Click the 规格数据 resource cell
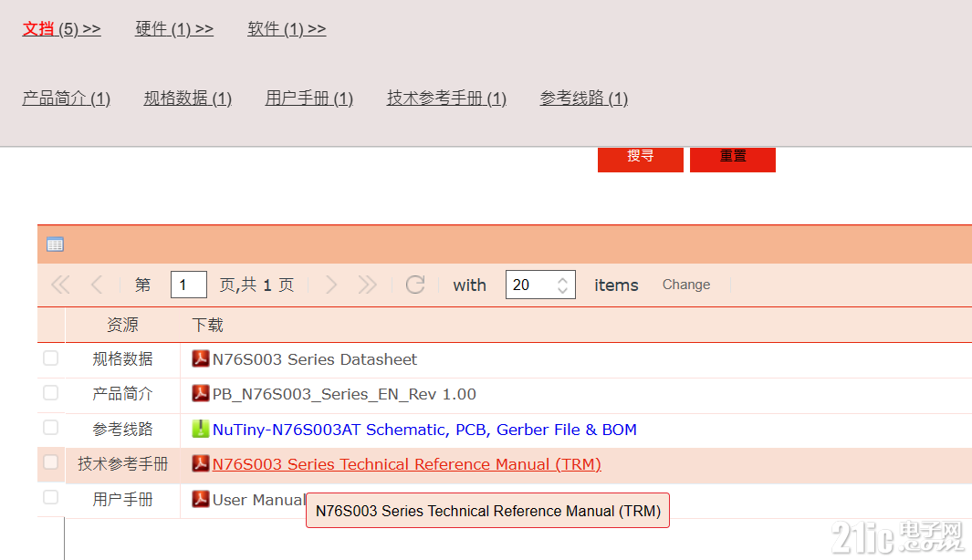The width and height of the screenshot is (972, 560). (x=122, y=358)
